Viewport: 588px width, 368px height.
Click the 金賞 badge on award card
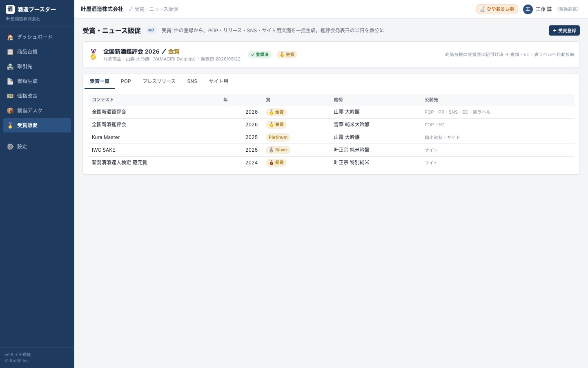tap(287, 54)
